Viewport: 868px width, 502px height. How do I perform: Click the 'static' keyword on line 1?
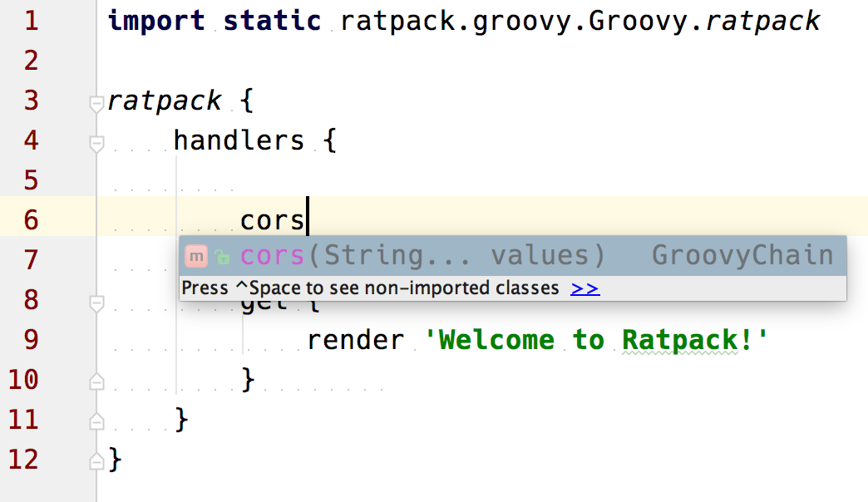coord(273,21)
